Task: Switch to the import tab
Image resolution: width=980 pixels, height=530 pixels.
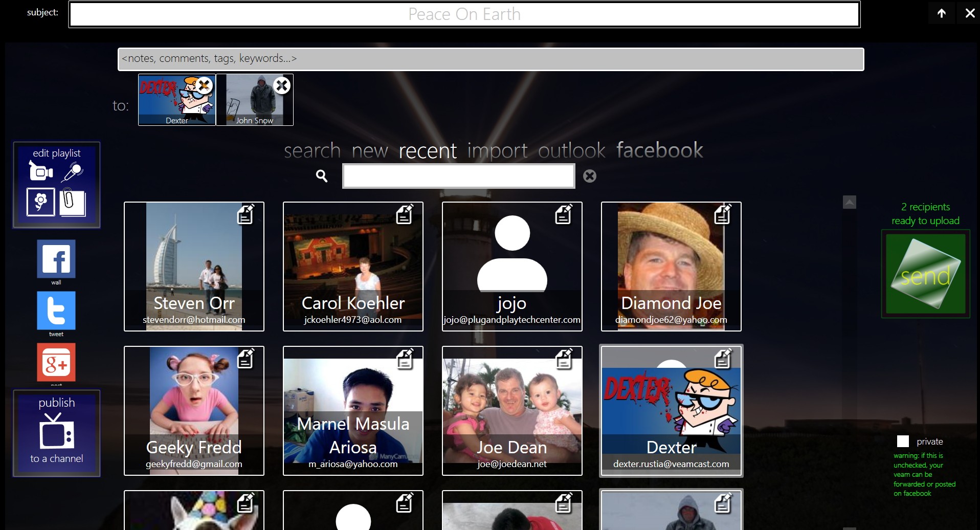Action: pos(497,150)
